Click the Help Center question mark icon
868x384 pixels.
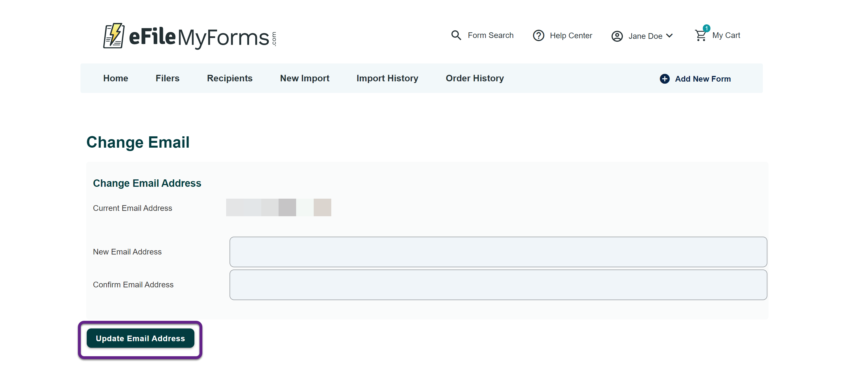tap(538, 35)
